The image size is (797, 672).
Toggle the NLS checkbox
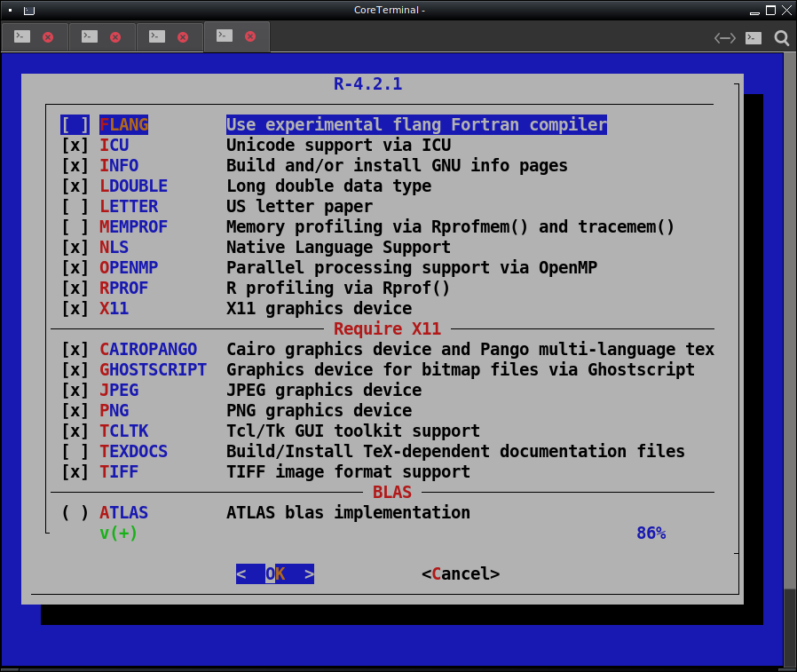pyautogui.click(x=75, y=247)
